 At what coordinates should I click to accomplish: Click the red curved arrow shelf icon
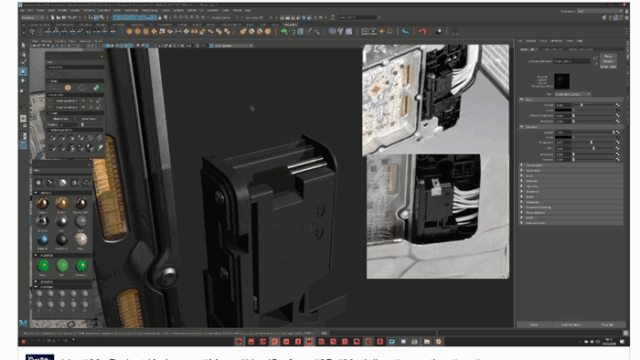click(422, 31)
